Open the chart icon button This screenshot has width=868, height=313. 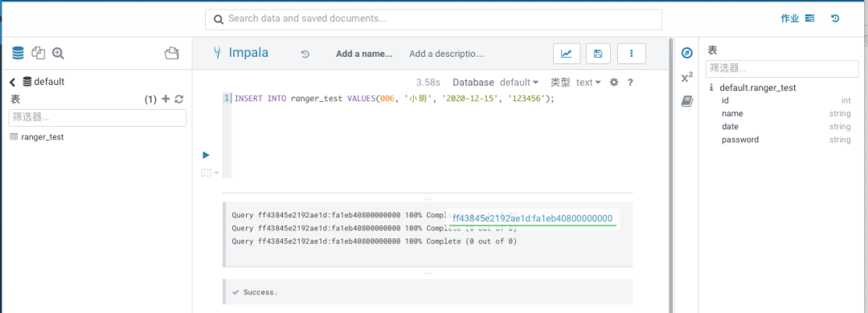(567, 54)
